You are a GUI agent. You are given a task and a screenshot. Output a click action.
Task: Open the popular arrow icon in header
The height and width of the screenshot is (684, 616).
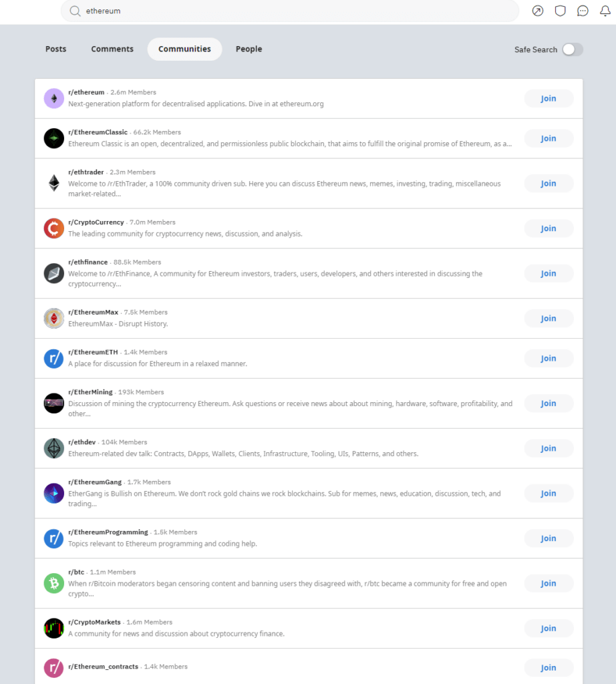click(x=538, y=11)
